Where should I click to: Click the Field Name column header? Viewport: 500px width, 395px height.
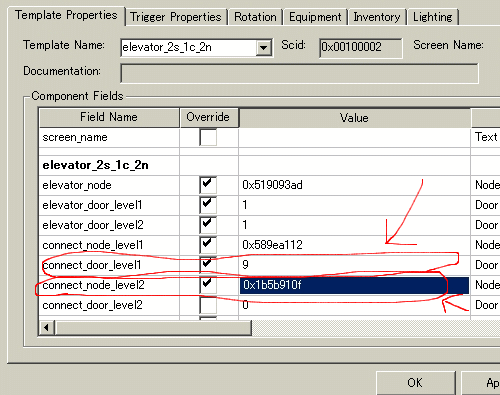tap(109, 117)
